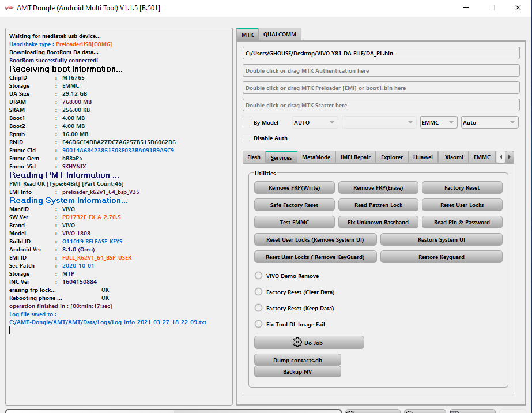Image resolution: width=532 pixels, height=413 pixels.
Task: Click Build ID value "O11019 RELEASE-KEYS"
Action: tap(92, 242)
